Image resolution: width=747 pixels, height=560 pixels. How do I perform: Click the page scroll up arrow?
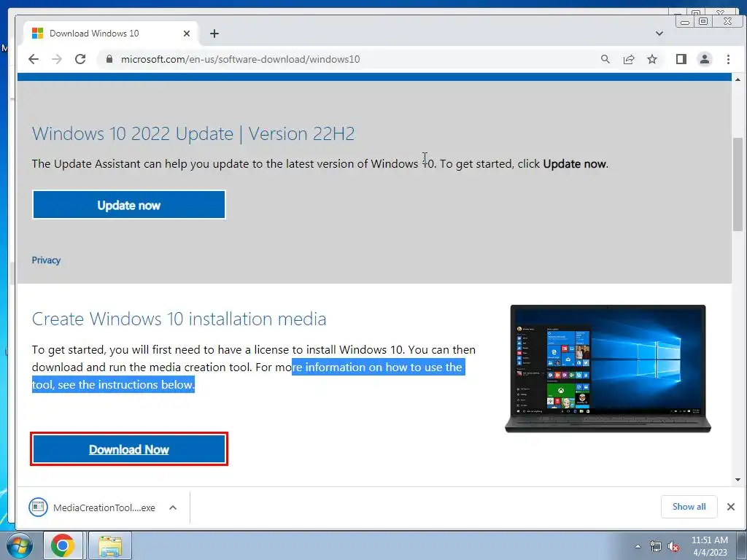pos(738,79)
